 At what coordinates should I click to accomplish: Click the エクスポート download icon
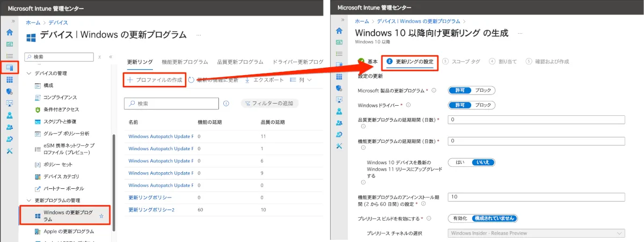(x=247, y=80)
